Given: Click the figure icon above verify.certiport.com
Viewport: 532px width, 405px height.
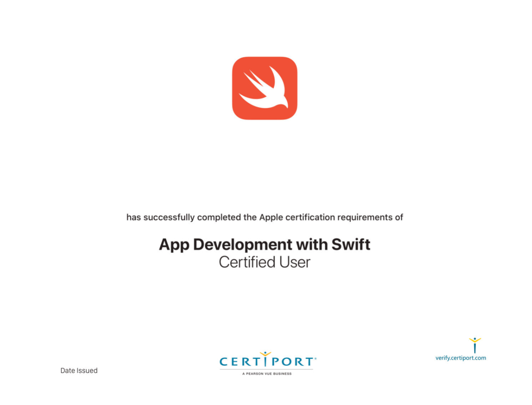Looking at the screenshot, I should pyautogui.click(x=475, y=345).
